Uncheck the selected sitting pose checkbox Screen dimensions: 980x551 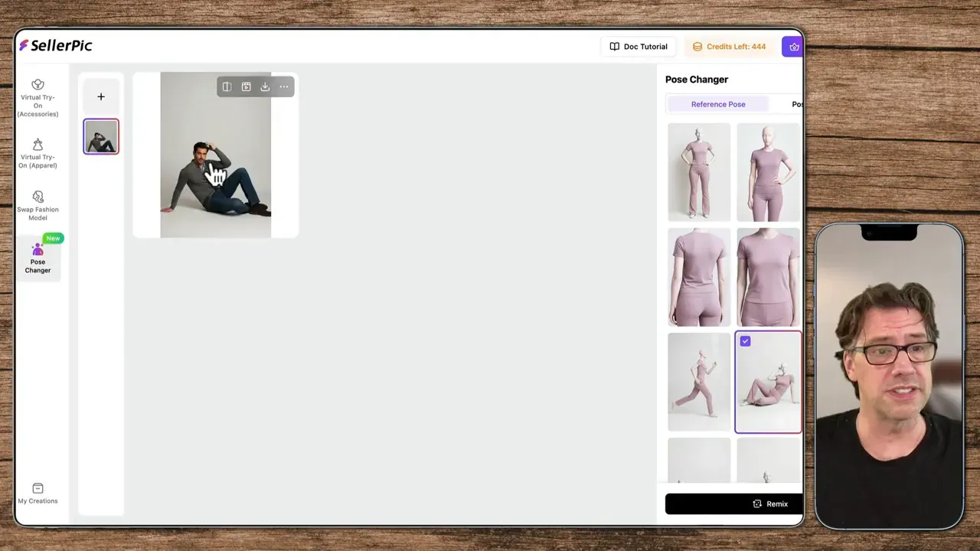point(745,341)
